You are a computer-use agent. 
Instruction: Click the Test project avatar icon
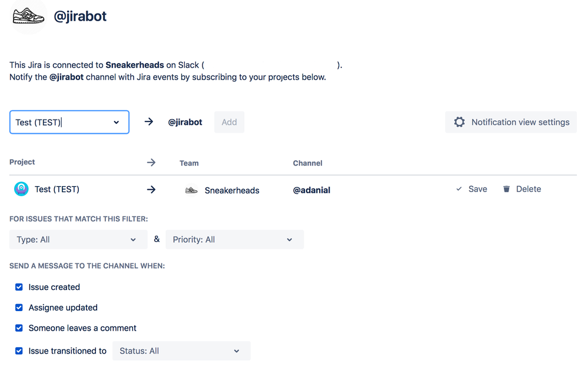pyautogui.click(x=21, y=189)
